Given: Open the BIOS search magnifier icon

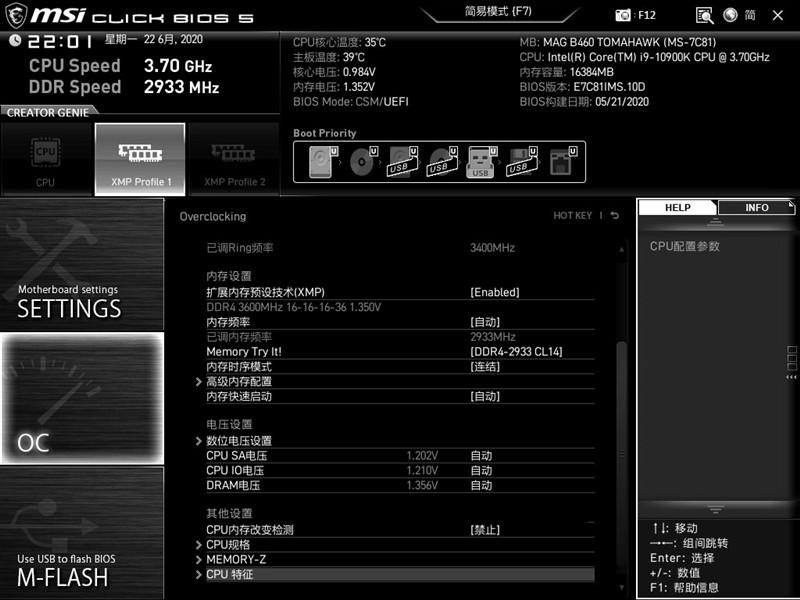Looking at the screenshot, I should tap(705, 15).
